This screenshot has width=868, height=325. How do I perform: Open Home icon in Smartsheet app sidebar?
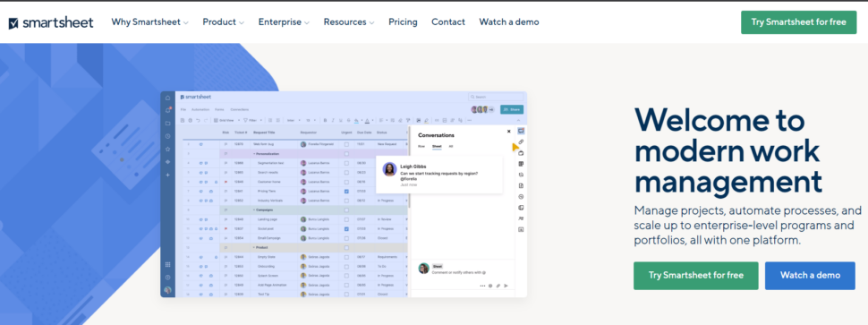[x=167, y=98]
